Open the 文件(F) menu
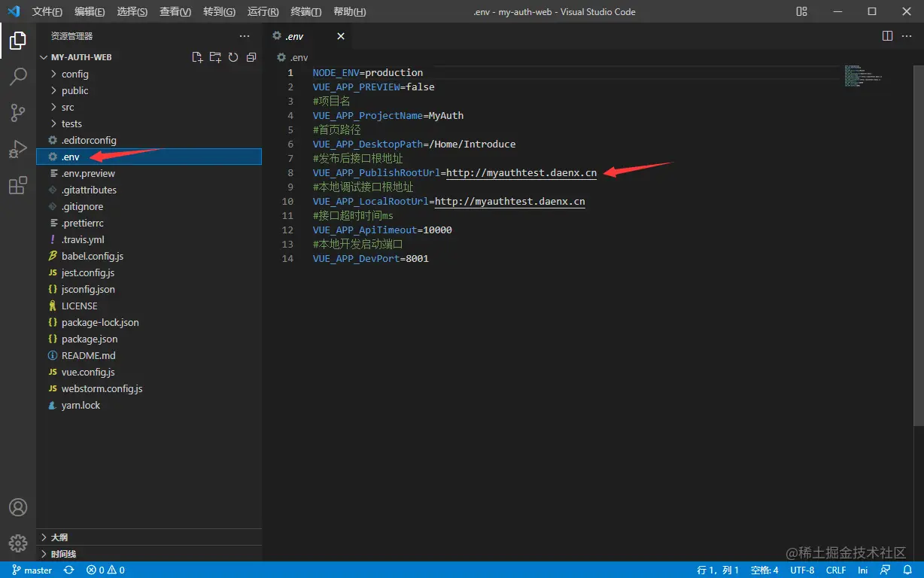The width and height of the screenshot is (924, 578). tap(47, 11)
